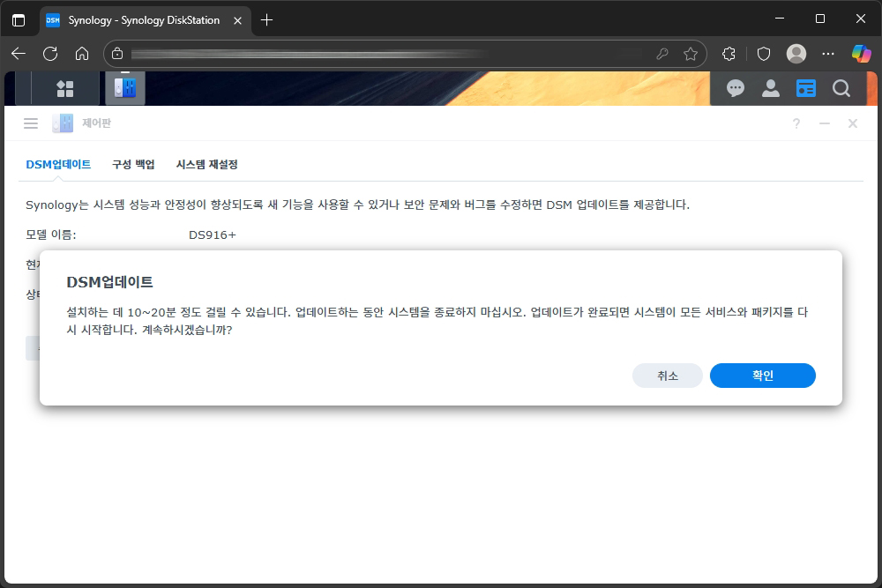The width and height of the screenshot is (882, 588).
Task: Open Control Panel help question mark
Action: [x=796, y=123]
